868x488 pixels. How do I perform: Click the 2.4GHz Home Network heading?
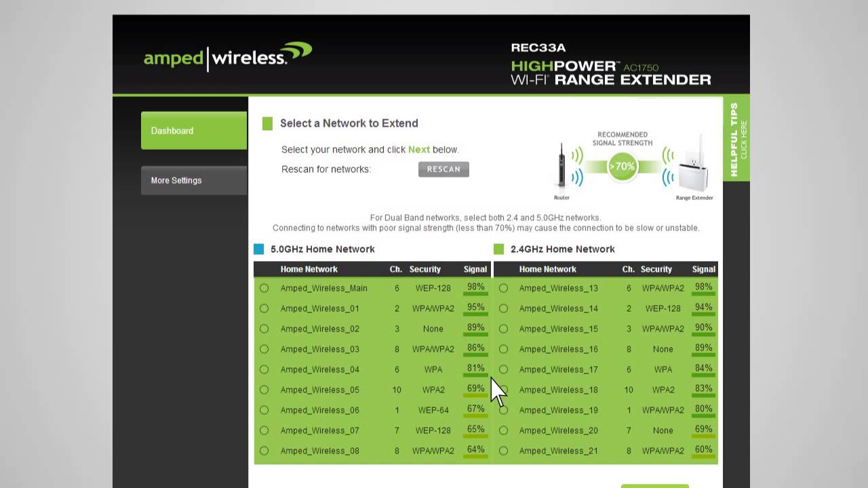coord(562,249)
